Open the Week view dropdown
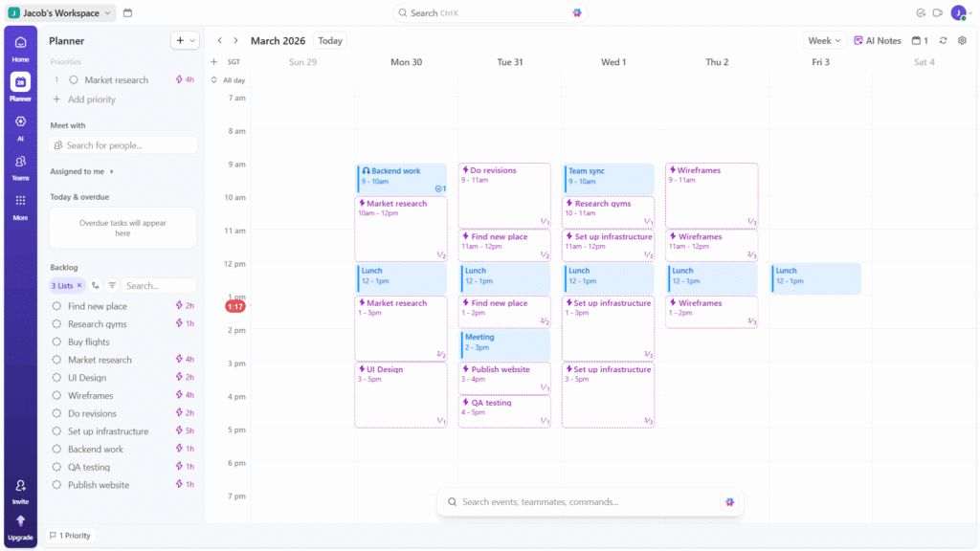This screenshot has width=980, height=551. click(822, 40)
